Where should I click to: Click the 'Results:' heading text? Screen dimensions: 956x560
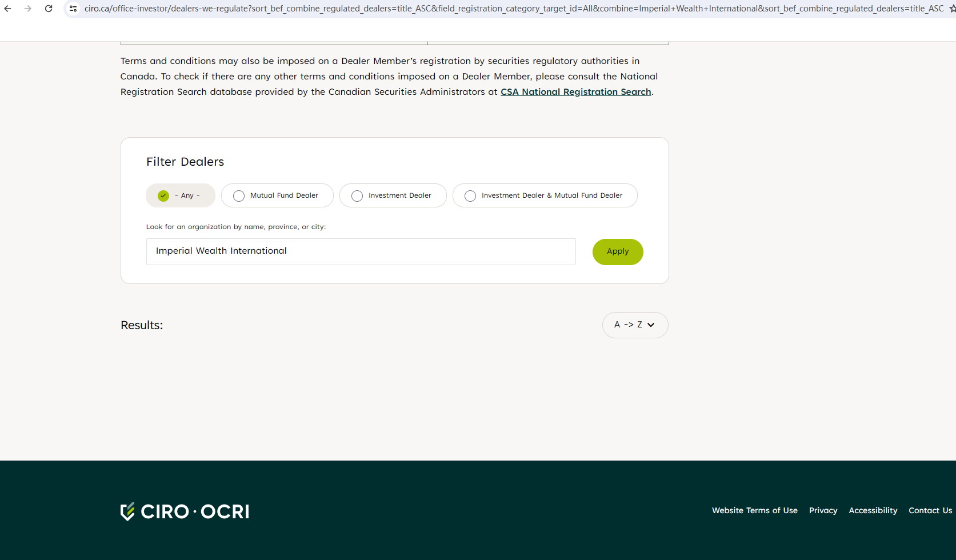tap(142, 325)
